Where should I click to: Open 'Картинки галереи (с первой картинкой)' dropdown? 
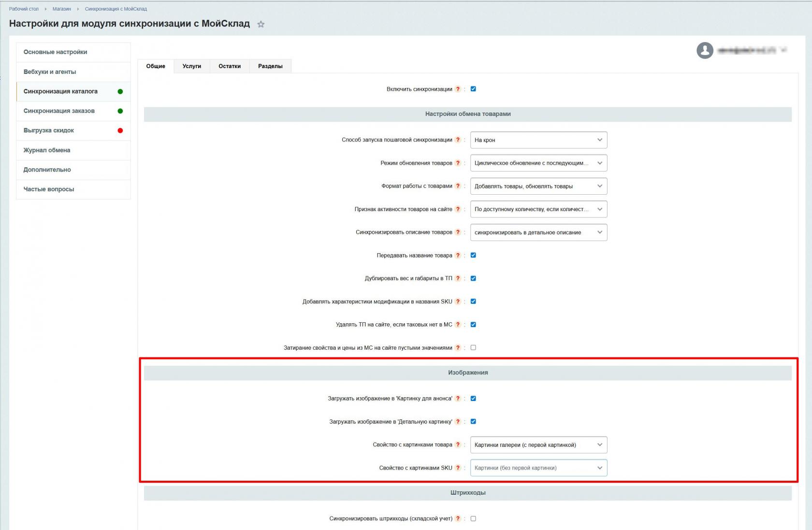click(x=538, y=445)
